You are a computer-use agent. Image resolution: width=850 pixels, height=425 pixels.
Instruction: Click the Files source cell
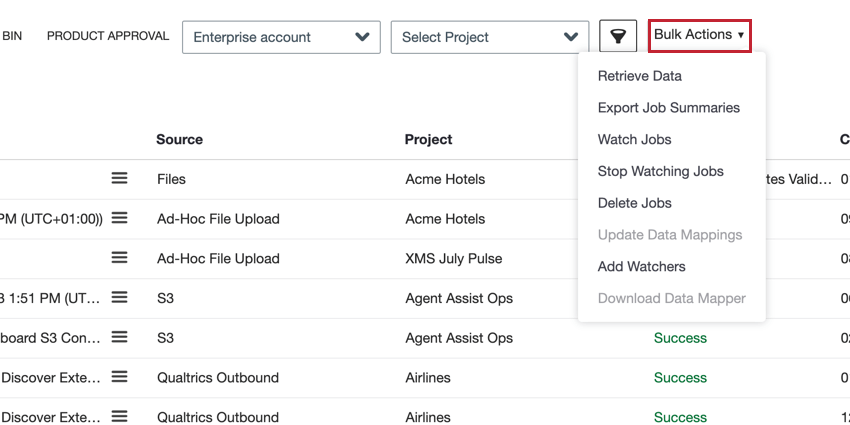pyautogui.click(x=171, y=179)
